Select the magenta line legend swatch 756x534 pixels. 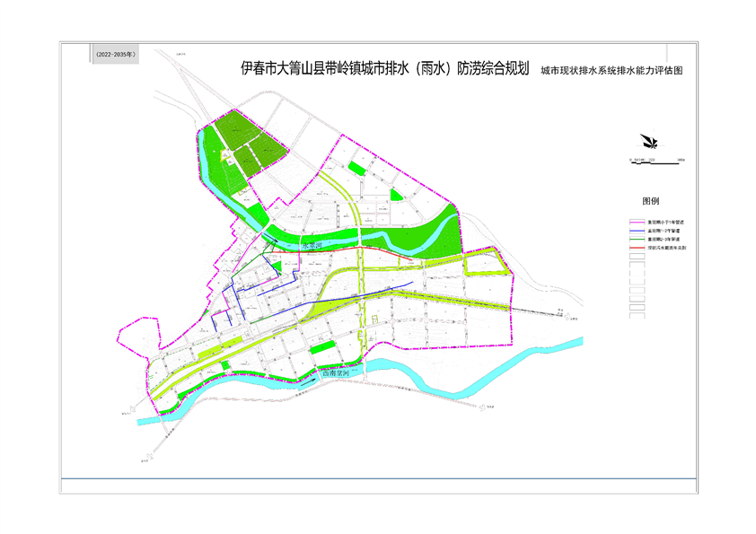[x=637, y=223]
